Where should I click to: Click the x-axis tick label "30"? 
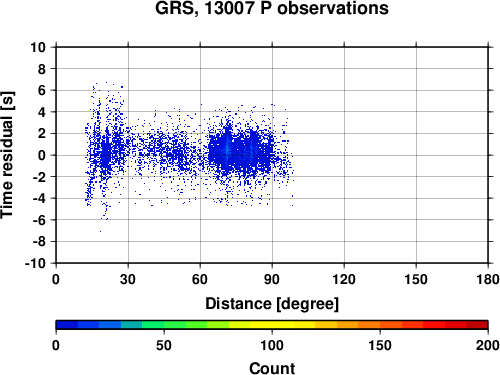pyautogui.click(x=128, y=279)
